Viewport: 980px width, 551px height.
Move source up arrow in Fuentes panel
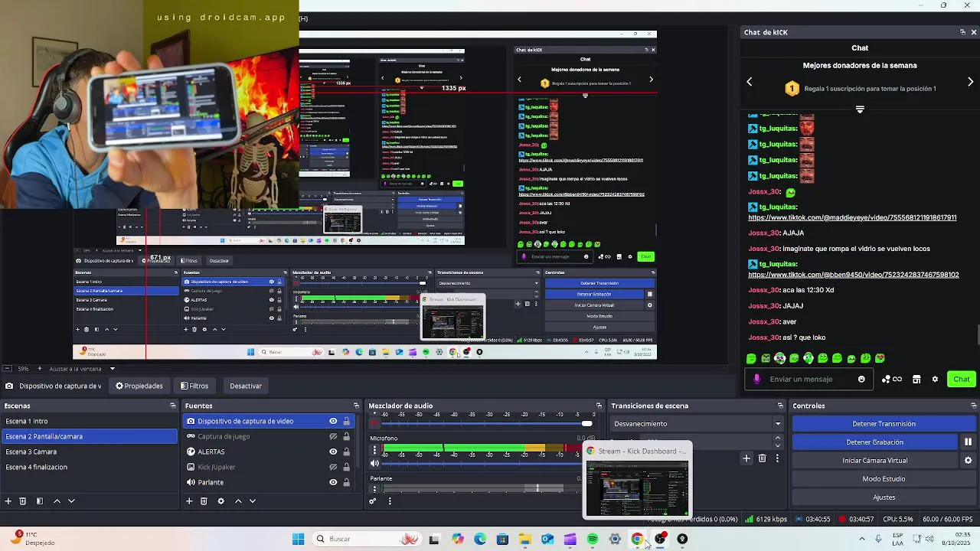pyautogui.click(x=238, y=501)
